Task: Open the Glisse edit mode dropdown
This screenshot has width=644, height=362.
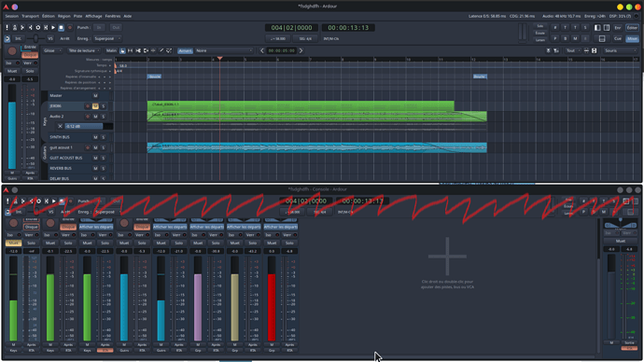Action: click(52, 50)
